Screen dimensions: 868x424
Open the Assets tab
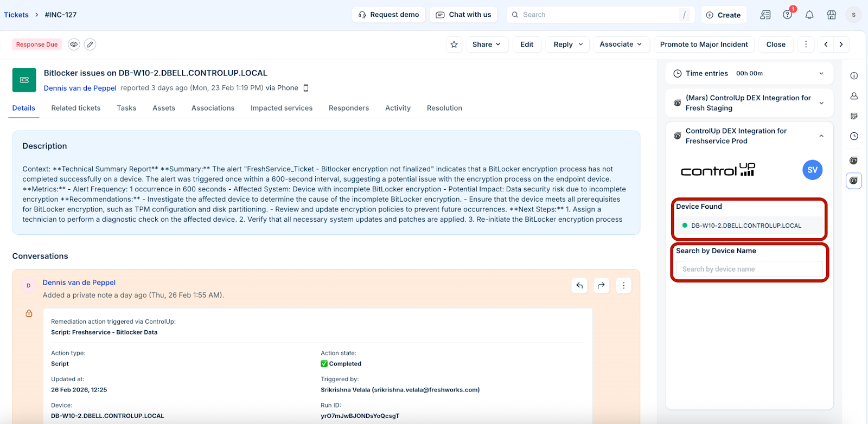point(164,108)
